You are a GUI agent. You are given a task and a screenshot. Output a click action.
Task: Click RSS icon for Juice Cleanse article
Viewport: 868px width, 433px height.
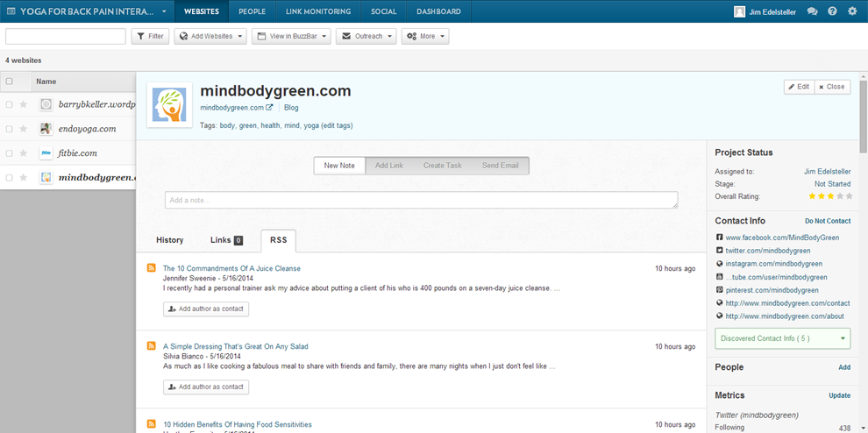coord(151,268)
